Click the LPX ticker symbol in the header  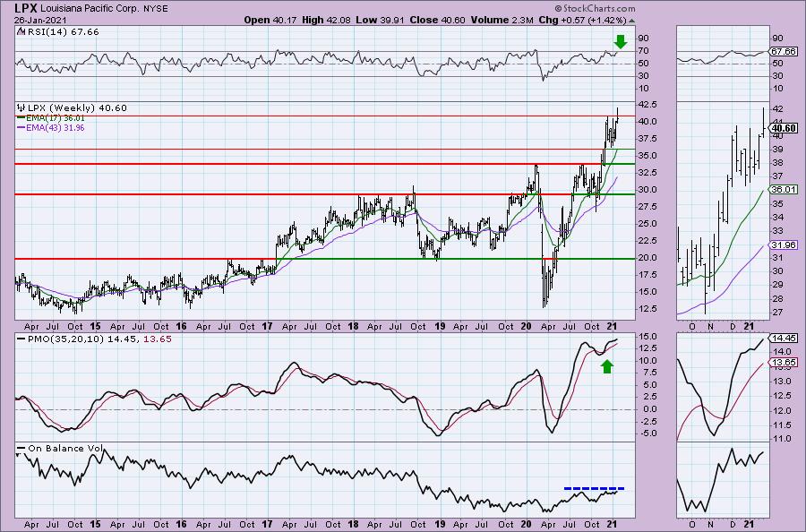click(26, 8)
